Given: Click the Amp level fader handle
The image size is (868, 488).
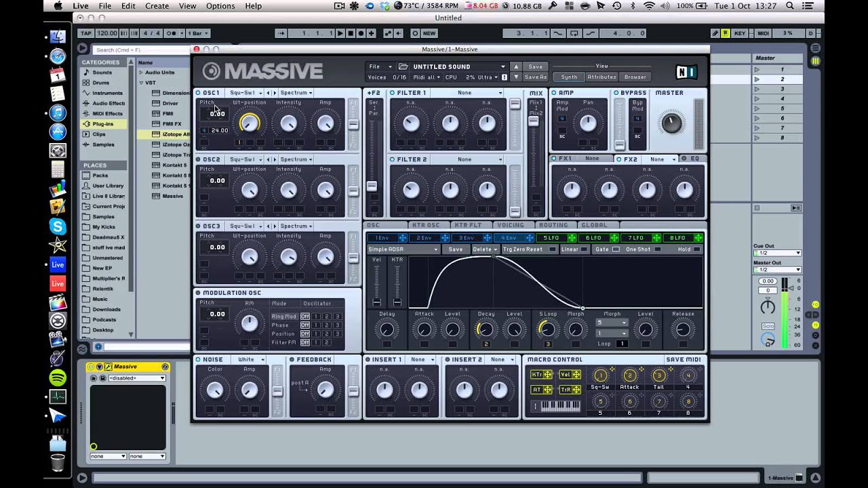Looking at the screenshot, I should point(619,145).
